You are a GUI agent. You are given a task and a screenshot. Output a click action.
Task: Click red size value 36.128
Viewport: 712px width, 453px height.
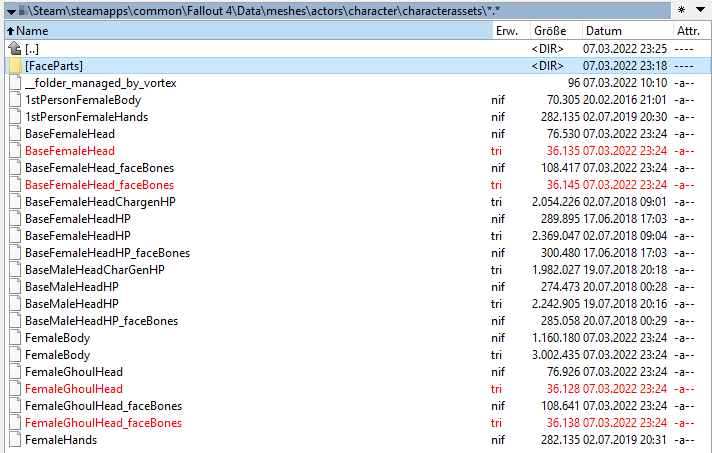(563, 389)
